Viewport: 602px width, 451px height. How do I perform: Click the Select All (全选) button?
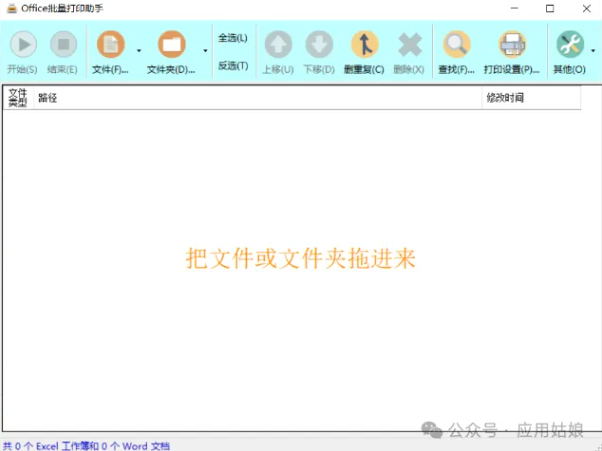[x=233, y=38]
